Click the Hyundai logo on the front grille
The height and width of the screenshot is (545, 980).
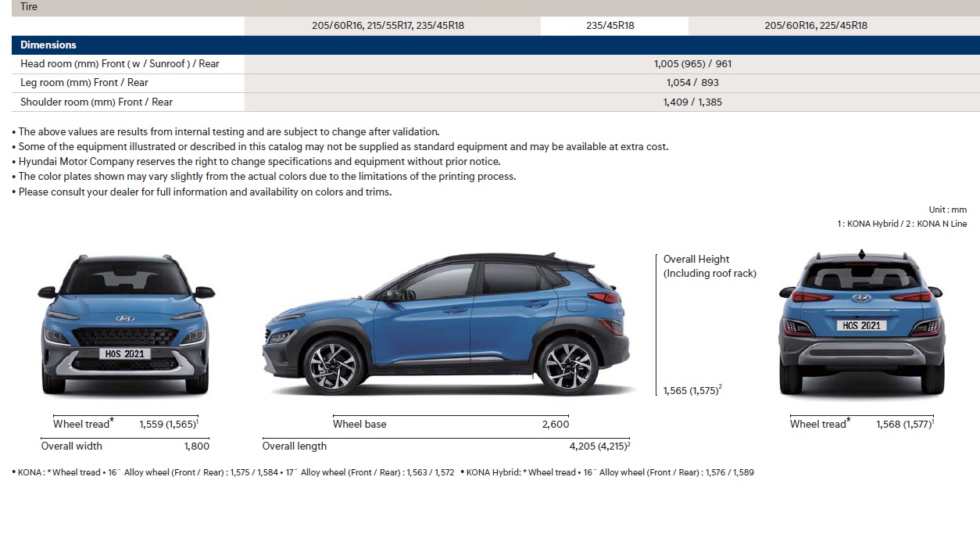[125, 318]
